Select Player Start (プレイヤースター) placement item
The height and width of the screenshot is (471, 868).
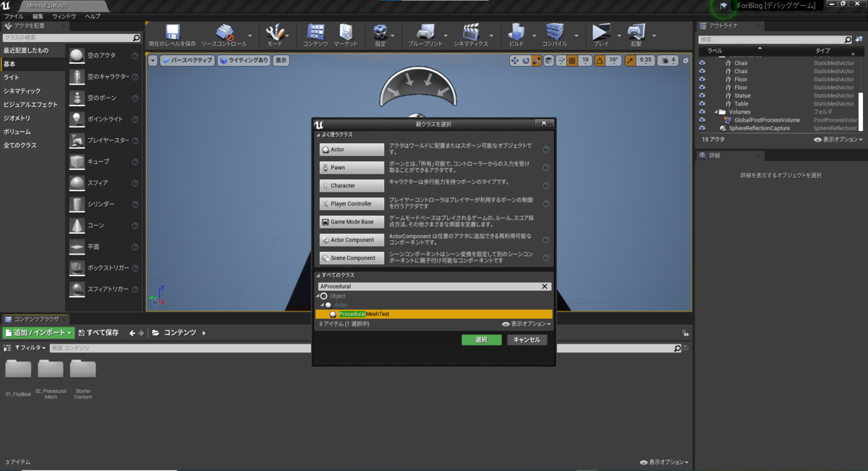click(x=103, y=140)
